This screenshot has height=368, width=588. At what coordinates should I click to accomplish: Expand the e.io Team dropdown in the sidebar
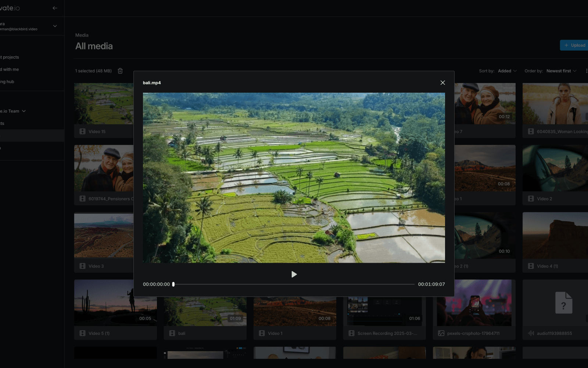[x=13, y=111]
